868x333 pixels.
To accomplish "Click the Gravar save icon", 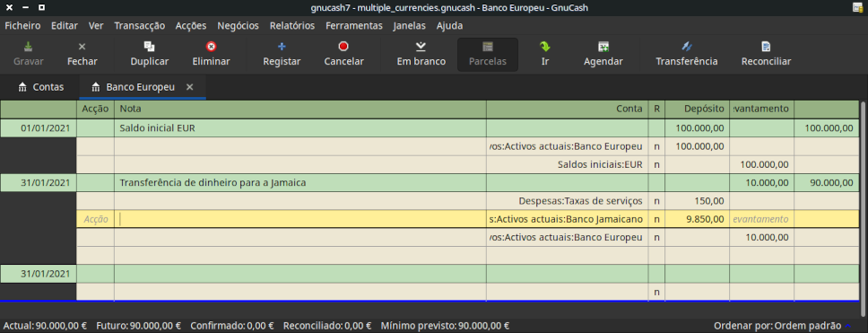I will pyautogui.click(x=28, y=47).
